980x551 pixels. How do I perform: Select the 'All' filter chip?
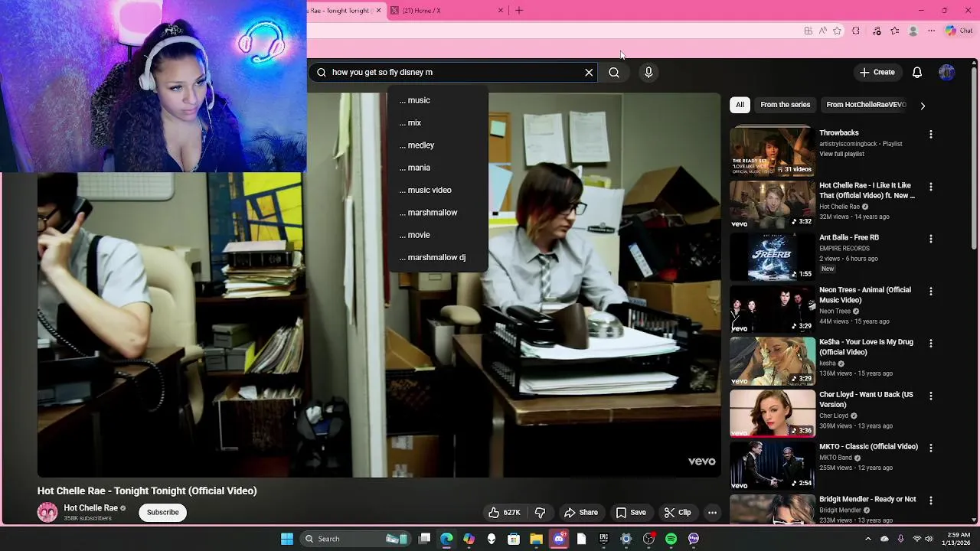pyautogui.click(x=740, y=105)
